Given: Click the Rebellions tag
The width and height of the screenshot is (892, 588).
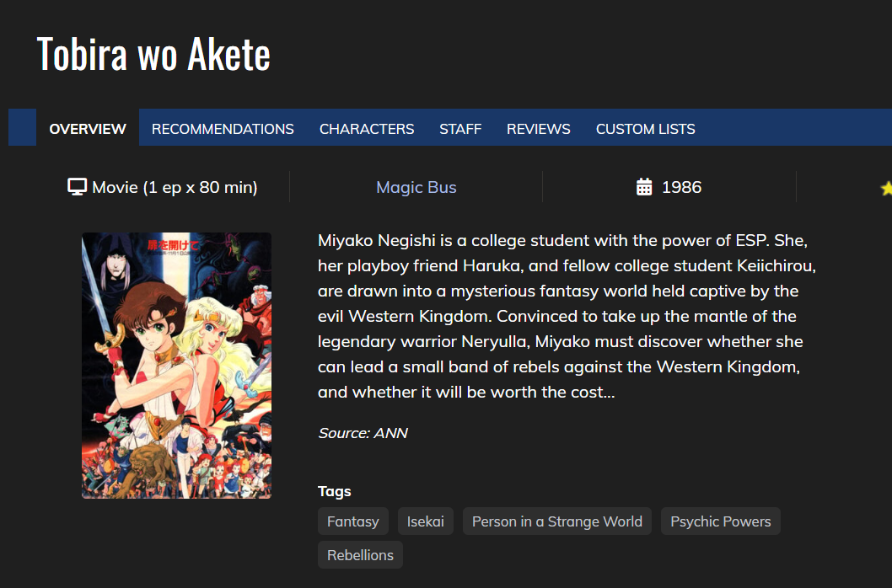Looking at the screenshot, I should click(361, 555).
